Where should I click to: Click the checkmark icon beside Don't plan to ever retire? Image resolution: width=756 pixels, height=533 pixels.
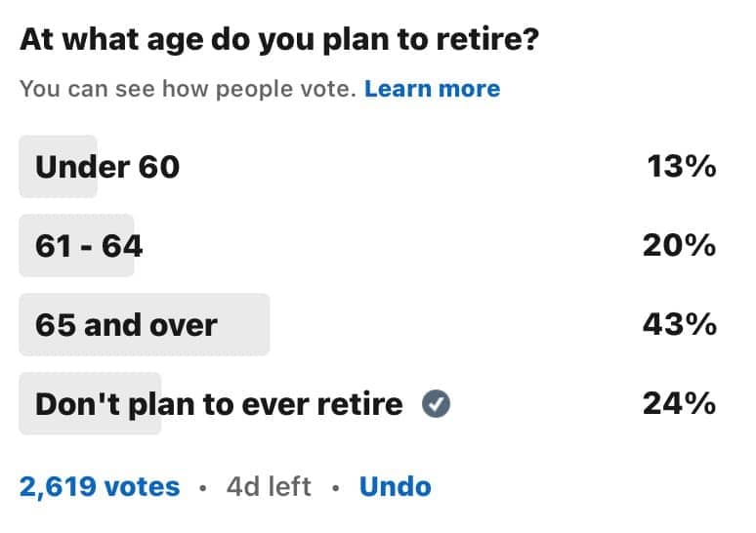pos(436,403)
